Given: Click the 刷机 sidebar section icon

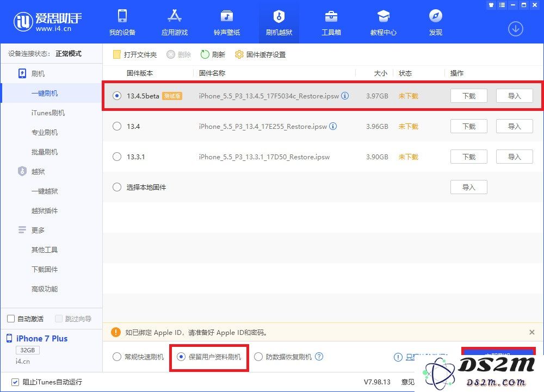Looking at the screenshot, I should click(x=22, y=73).
